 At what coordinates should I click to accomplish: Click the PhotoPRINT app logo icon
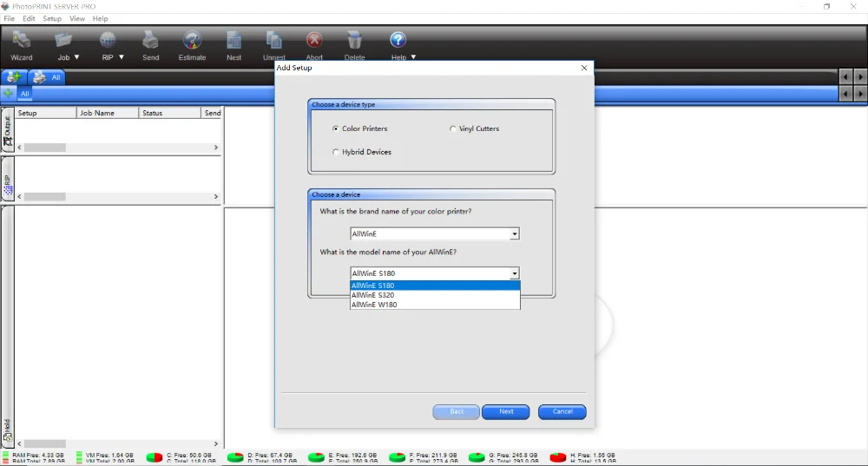(x=5, y=7)
